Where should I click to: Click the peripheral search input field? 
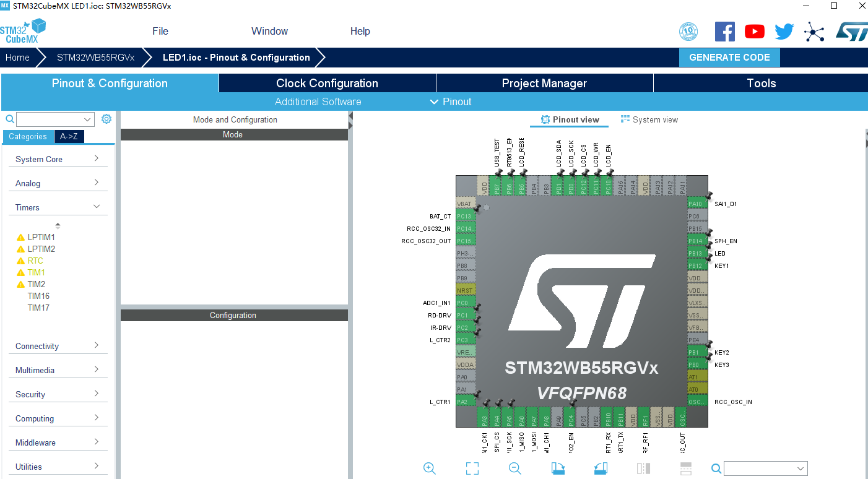54,119
